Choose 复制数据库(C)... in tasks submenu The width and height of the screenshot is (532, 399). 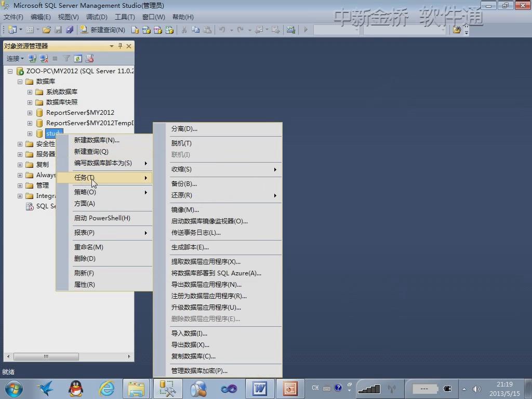pos(218,356)
